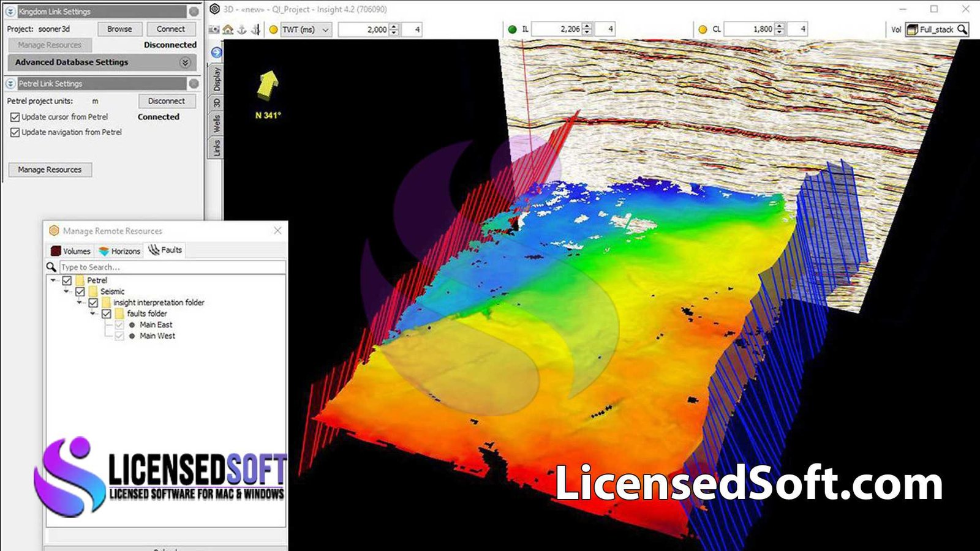Collapse the Kingdom Link Settings section
Image resolution: width=980 pixels, height=551 pixels.
pyautogui.click(x=10, y=12)
